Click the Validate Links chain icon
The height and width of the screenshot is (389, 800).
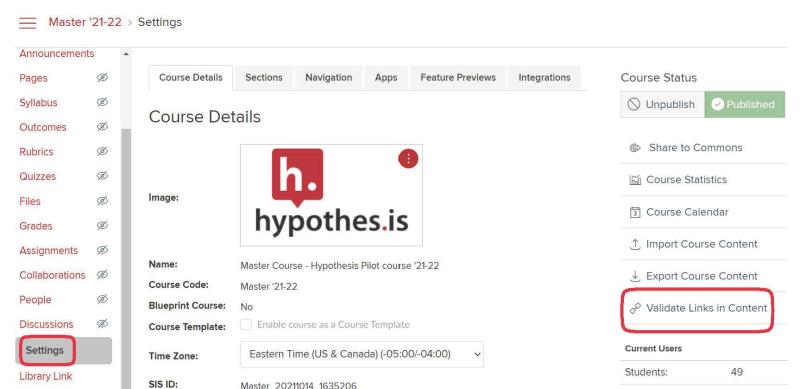pyautogui.click(x=635, y=308)
